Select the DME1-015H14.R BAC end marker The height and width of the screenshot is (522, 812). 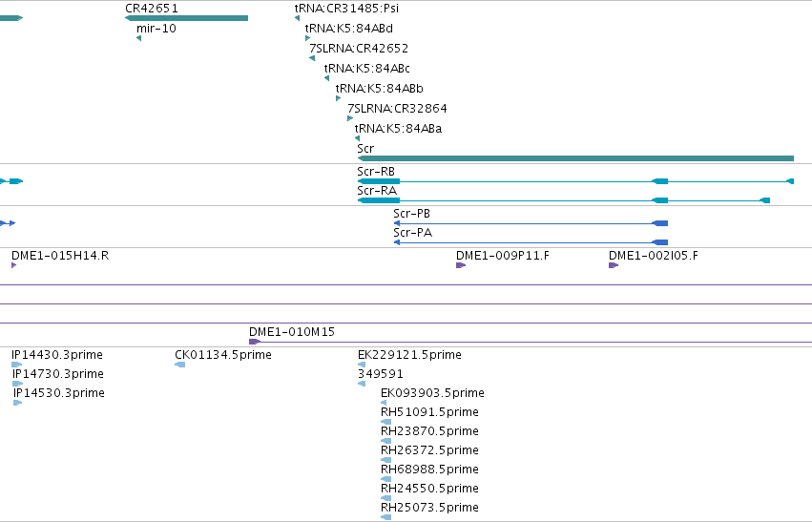coord(14,265)
